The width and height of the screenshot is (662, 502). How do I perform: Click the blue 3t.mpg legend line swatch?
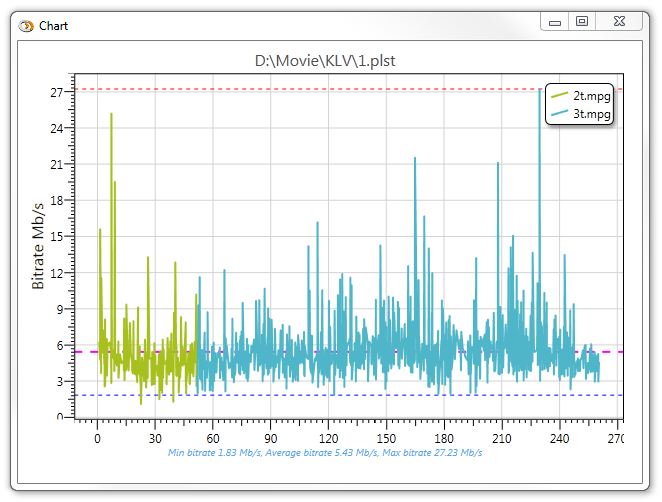(559, 114)
